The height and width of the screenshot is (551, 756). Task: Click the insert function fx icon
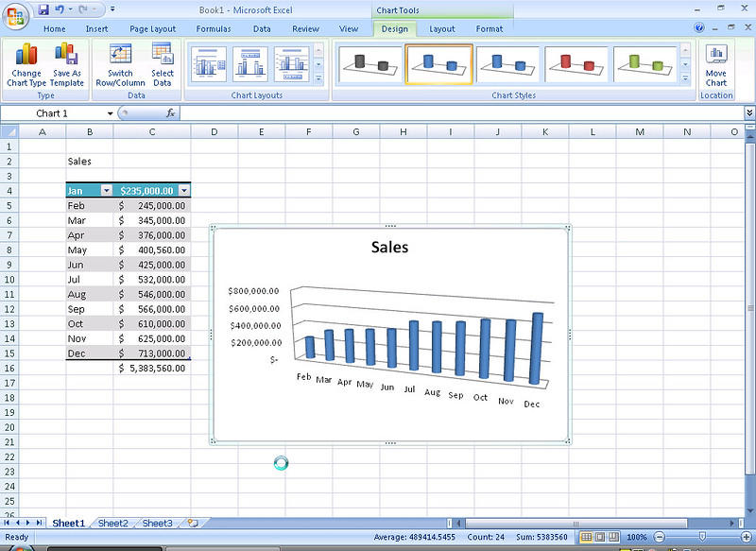[171, 113]
